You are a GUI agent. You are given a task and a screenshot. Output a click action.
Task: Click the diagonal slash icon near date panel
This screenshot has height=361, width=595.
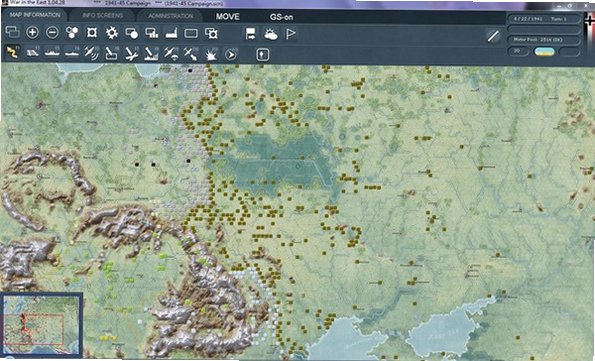point(493,36)
